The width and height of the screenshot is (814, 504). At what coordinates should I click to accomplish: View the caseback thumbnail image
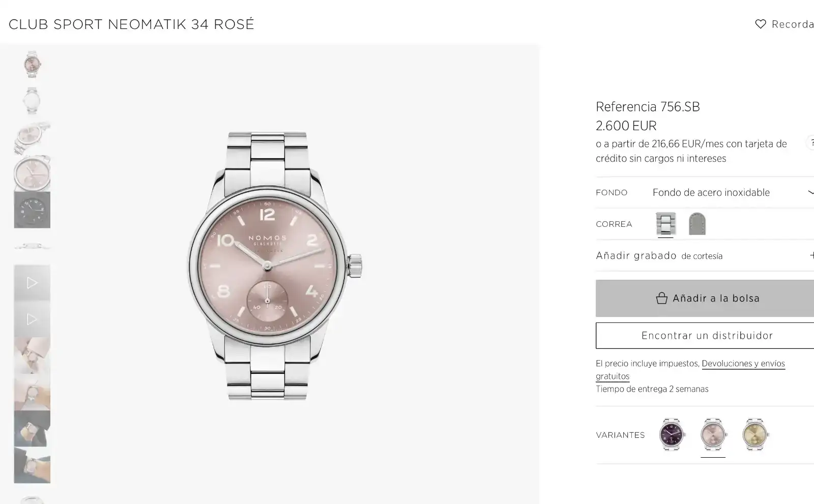click(x=32, y=100)
